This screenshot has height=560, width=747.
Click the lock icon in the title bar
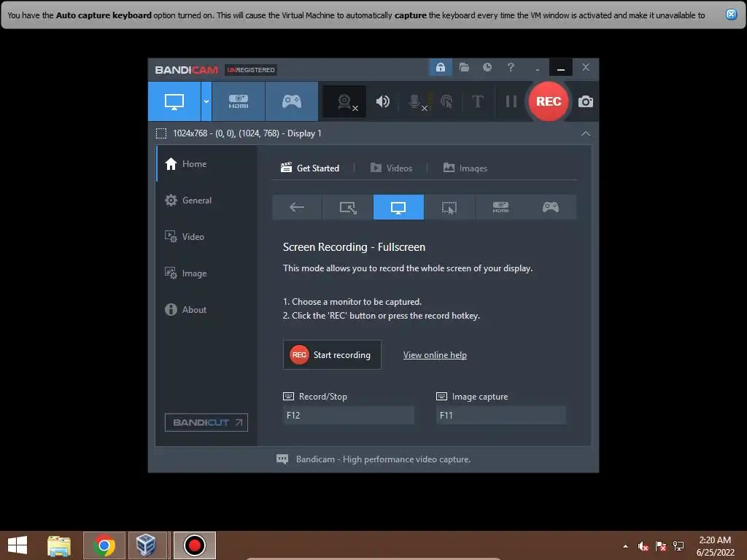[440, 67]
